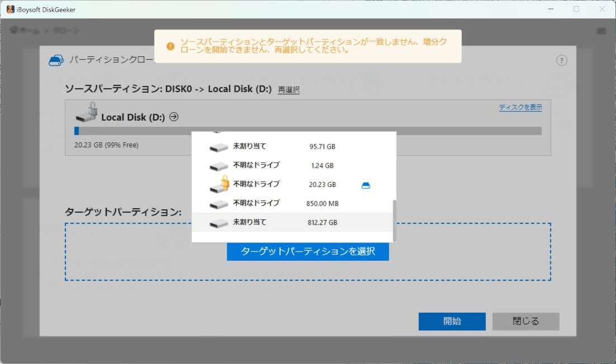This screenshot has height=364, width=616.
Task: Click the iBoysoft DiskGeeker app icon
Action: (10, 9)
